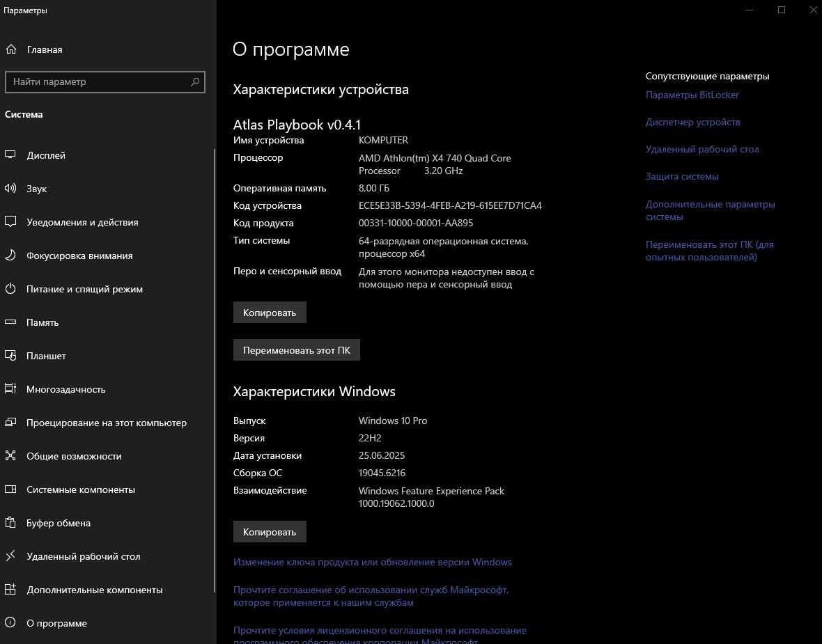
Task: Click the Focus assist moon icon
Action: (10, 256)
